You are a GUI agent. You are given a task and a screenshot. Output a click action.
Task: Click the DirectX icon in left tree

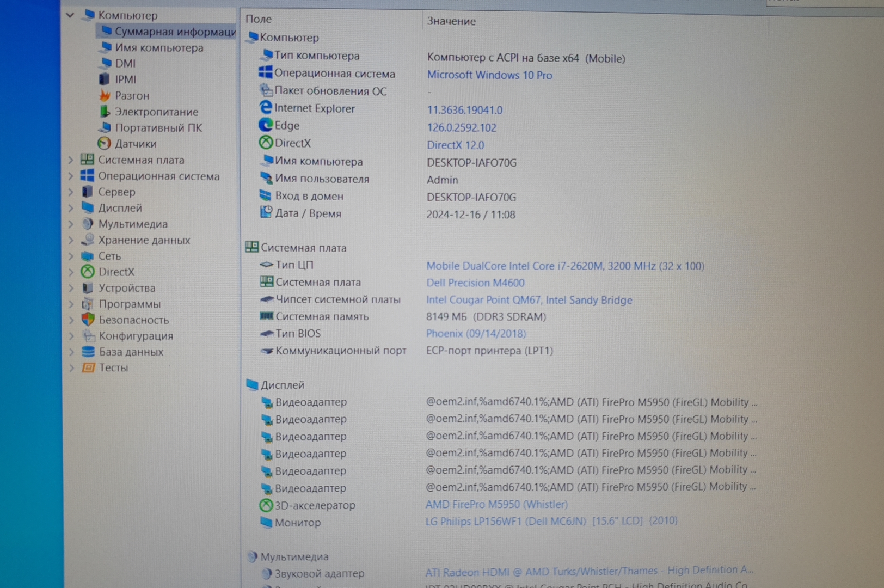pos(88,272)
